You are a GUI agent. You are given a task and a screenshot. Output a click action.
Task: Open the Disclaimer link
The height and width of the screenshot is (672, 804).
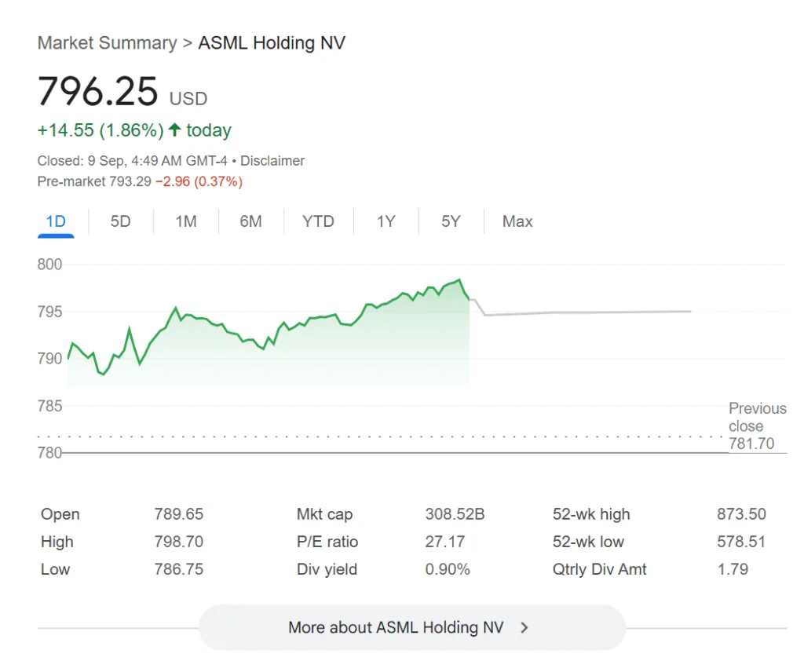tap(272, 161)
